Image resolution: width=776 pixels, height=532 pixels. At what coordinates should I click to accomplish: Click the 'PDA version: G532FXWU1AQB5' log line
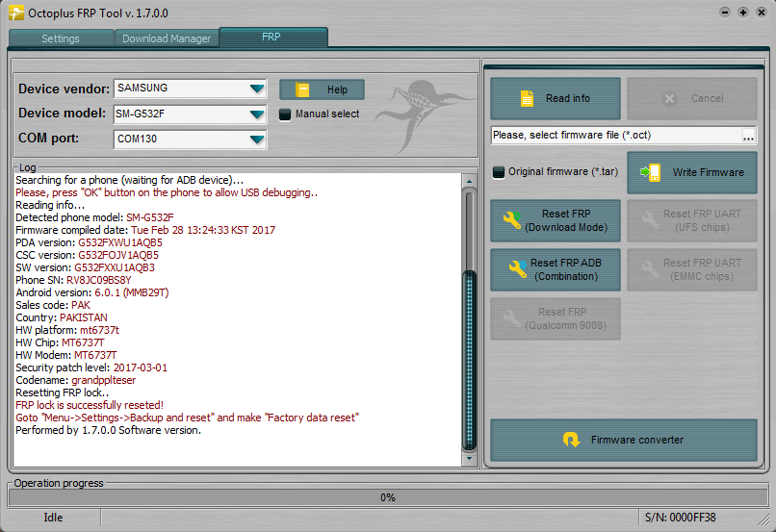point(90,242)
